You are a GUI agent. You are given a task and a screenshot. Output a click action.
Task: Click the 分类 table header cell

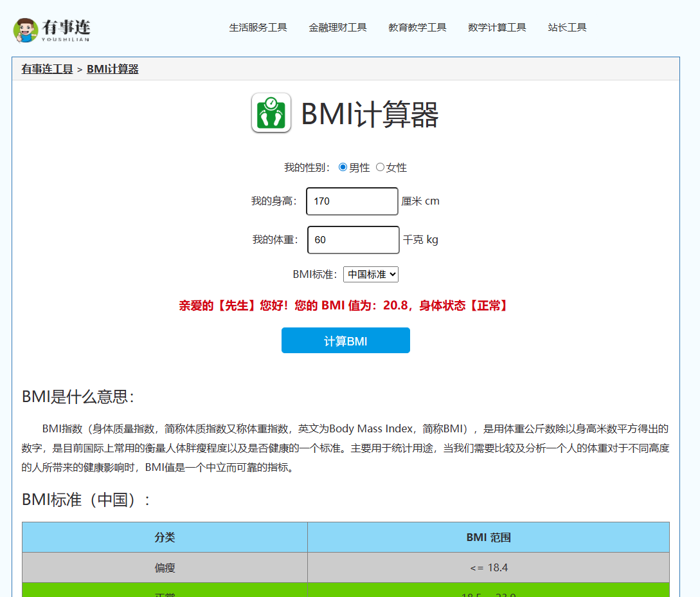tap(165, 537)
